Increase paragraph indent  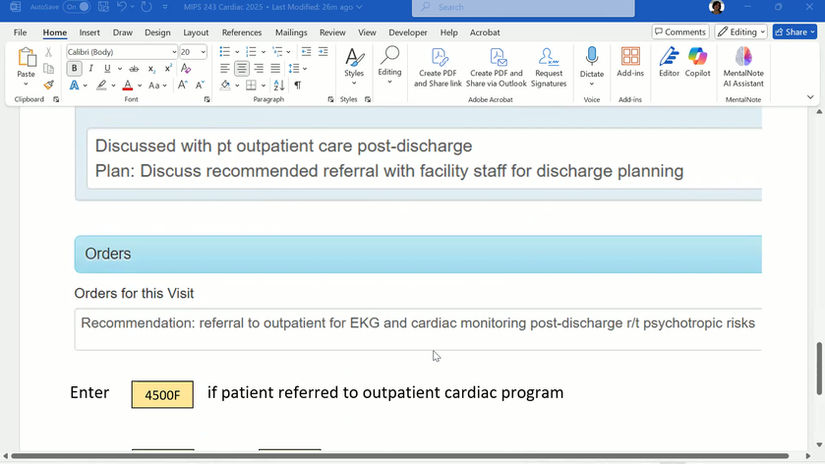tap(323, 52)
